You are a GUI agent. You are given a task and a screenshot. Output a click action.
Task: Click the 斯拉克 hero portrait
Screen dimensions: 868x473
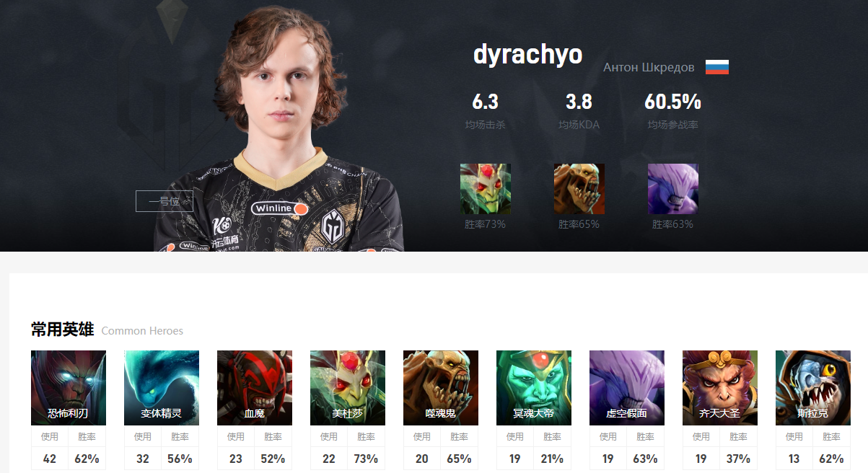(813, 388)
